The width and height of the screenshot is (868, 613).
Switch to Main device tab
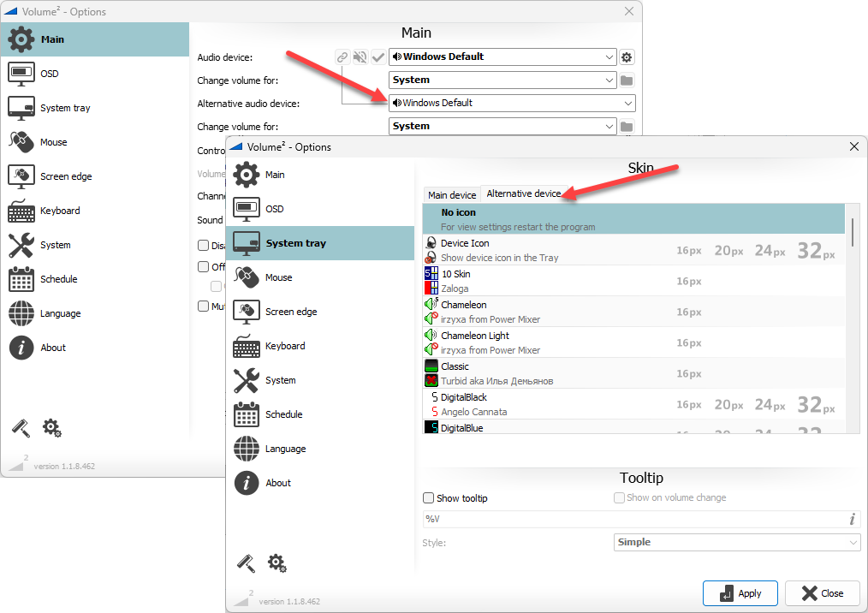[x=452, y=195]
